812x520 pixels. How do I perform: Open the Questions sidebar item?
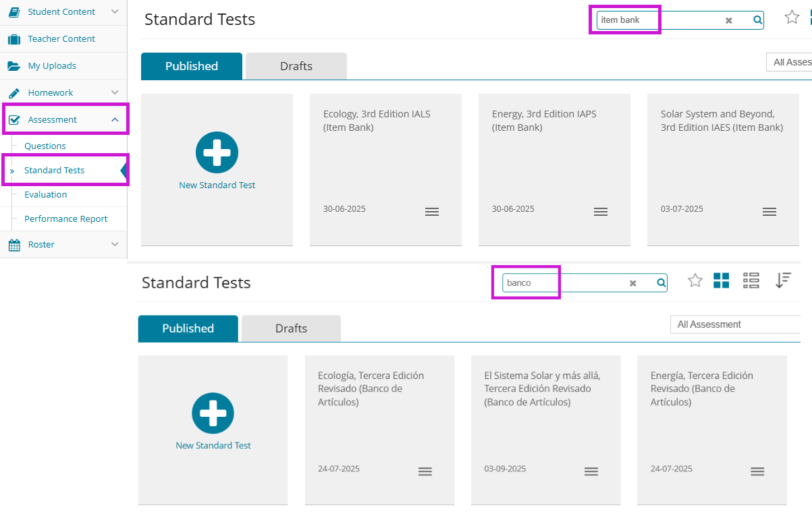(45, 146)
